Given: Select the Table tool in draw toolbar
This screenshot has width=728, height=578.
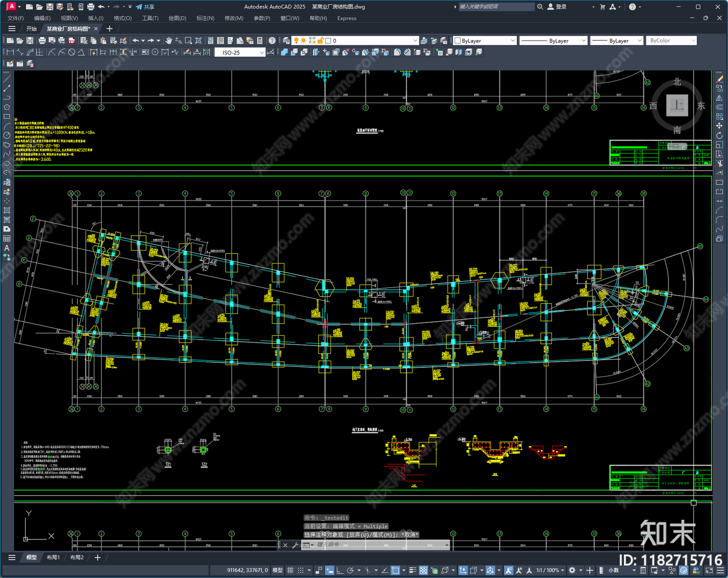Looking at the screenshot, I should pyautogui.click(x=7, y=238).
